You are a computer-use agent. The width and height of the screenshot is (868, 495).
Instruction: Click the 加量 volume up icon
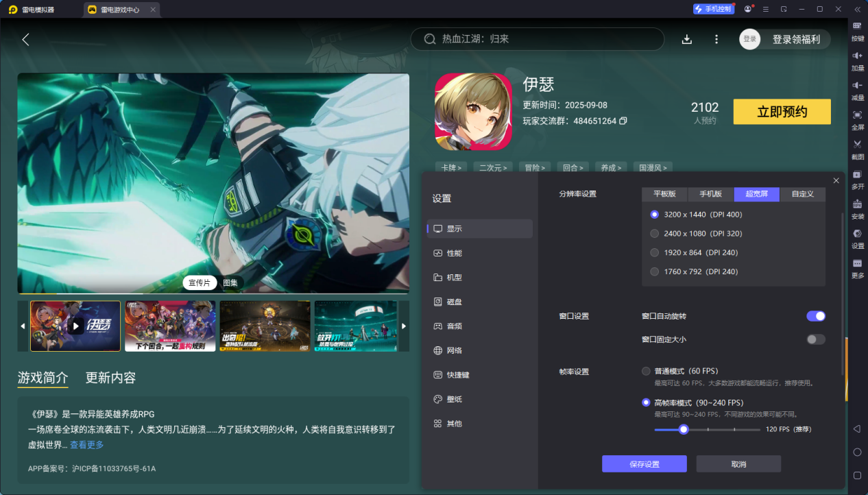[857, 56]
